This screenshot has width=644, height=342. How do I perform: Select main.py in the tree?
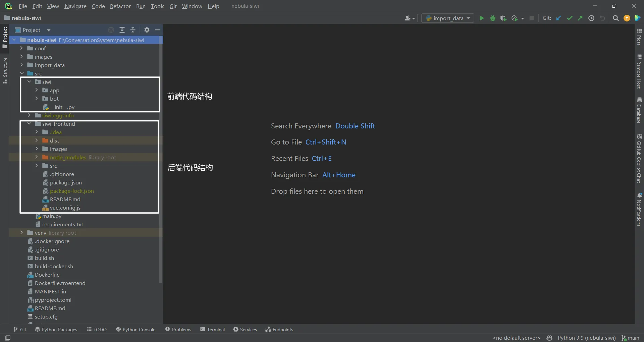(52, 216)
